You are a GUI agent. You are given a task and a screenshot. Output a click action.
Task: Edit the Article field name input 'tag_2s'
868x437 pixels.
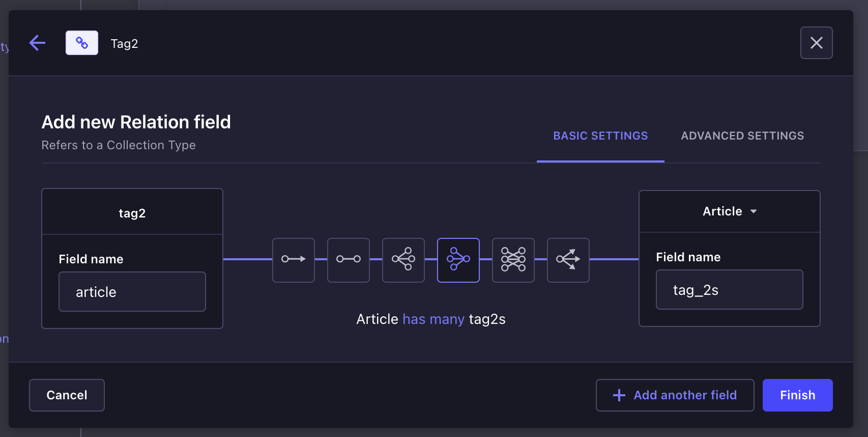coord(730,290)
